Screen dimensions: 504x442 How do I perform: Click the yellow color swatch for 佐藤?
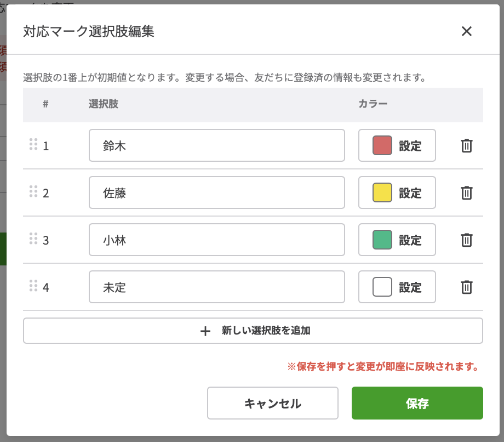pyautogui.click(x=382, y=193)
